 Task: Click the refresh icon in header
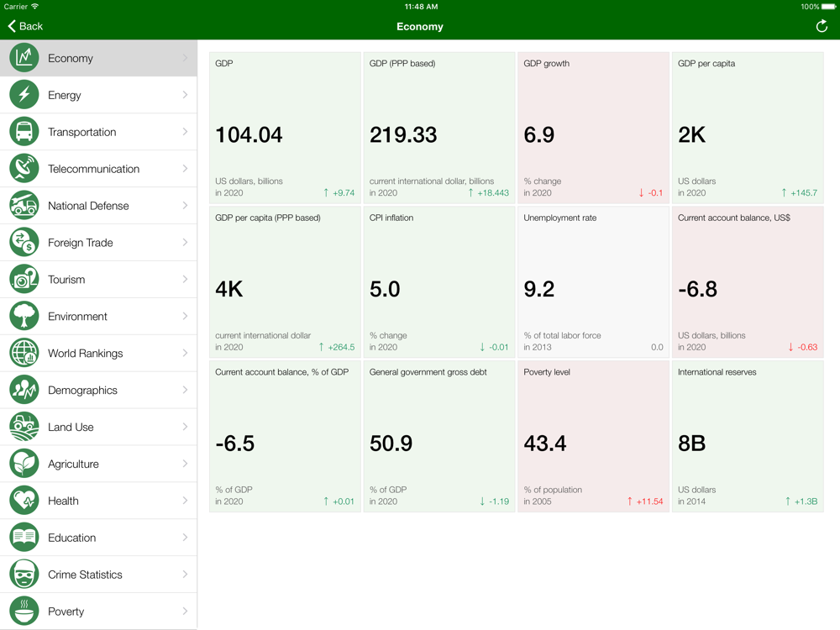(822, 26)
